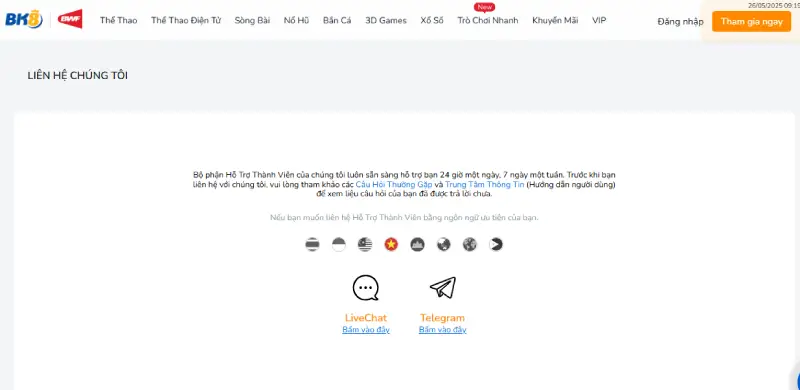
Task: Click the Đăng nhập login link
Action: (680, 21)
